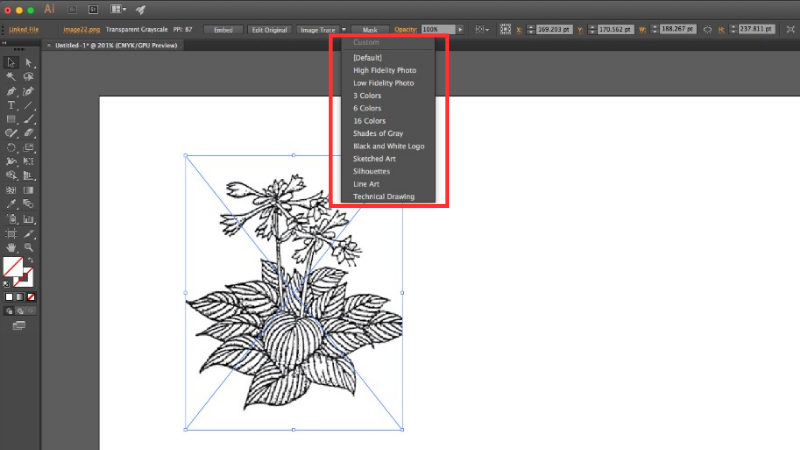Set color mode to None
This screenshot has width=800, height=450.
(32, 297)
